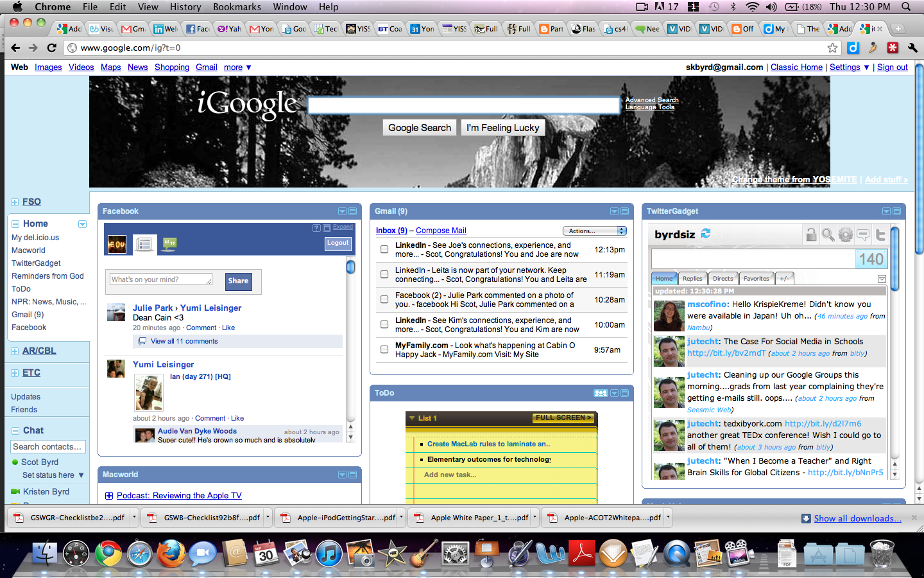
Task: Open the new tab plus button
Action: tap(898, 29)
